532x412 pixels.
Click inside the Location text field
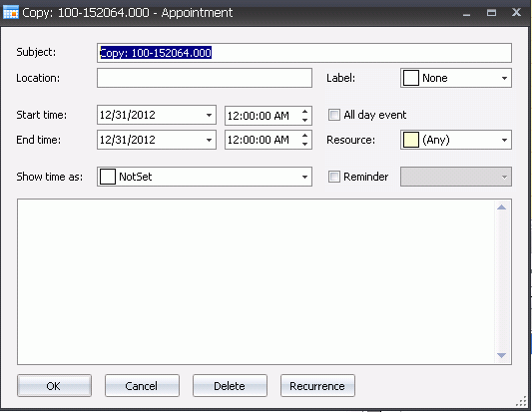pos(205,78)
